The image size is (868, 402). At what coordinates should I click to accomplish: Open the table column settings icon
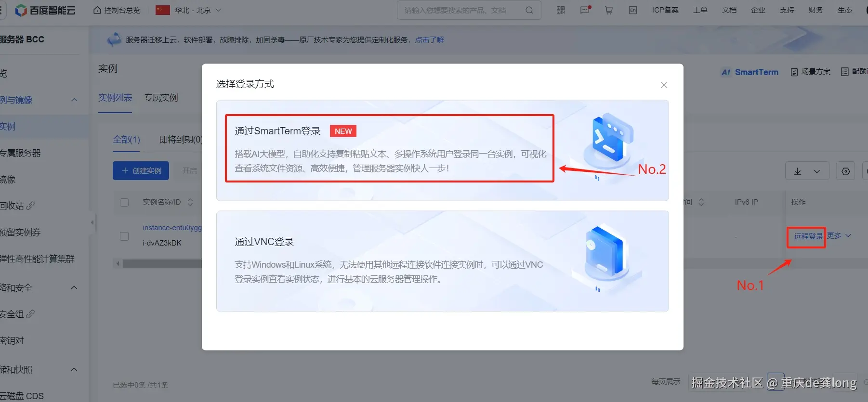click(846, 171)
